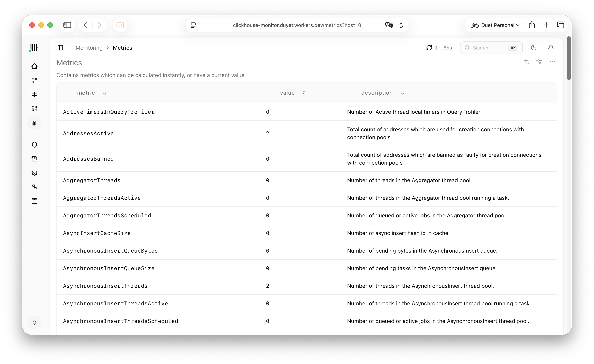Viewport: 594px width, 364px height.
Task: Toggle dark mode moon icon
Action: [x=534, y=48]
